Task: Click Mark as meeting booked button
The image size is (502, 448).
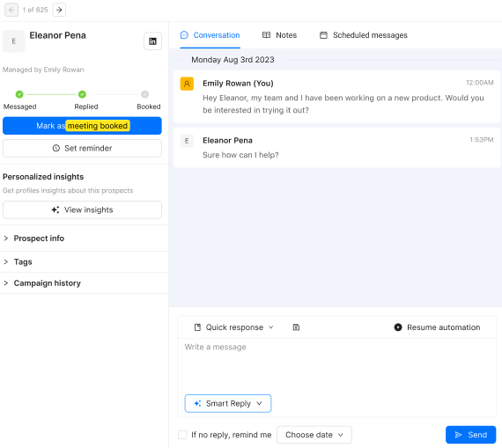Action: click(x=82, y=126)
